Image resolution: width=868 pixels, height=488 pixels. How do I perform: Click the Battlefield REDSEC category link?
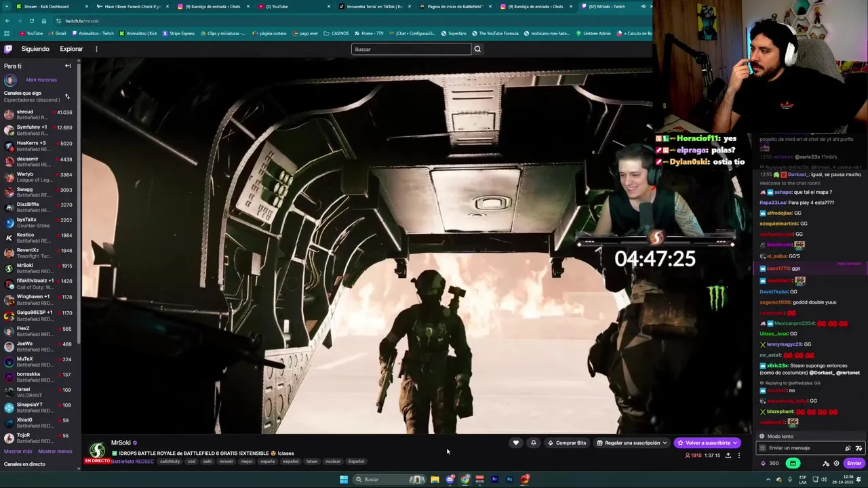pyautogui.click(x=133, y=462)
